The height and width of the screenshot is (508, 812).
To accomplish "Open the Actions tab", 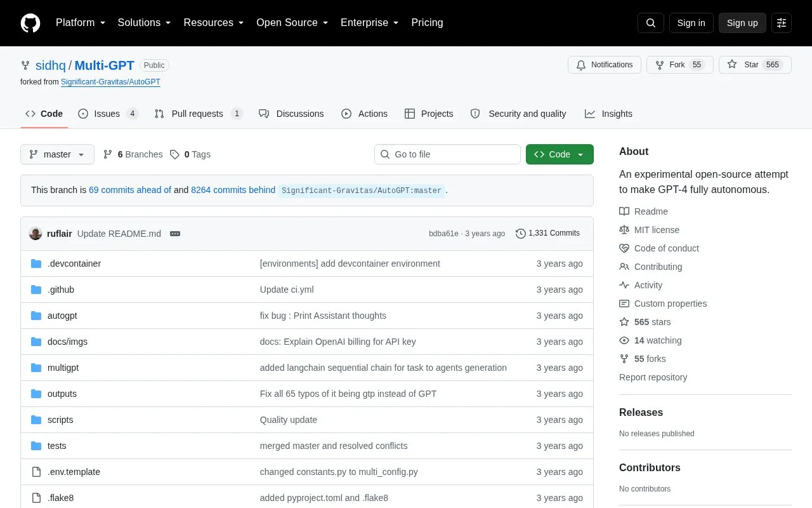I will click(x=364, y=114).
